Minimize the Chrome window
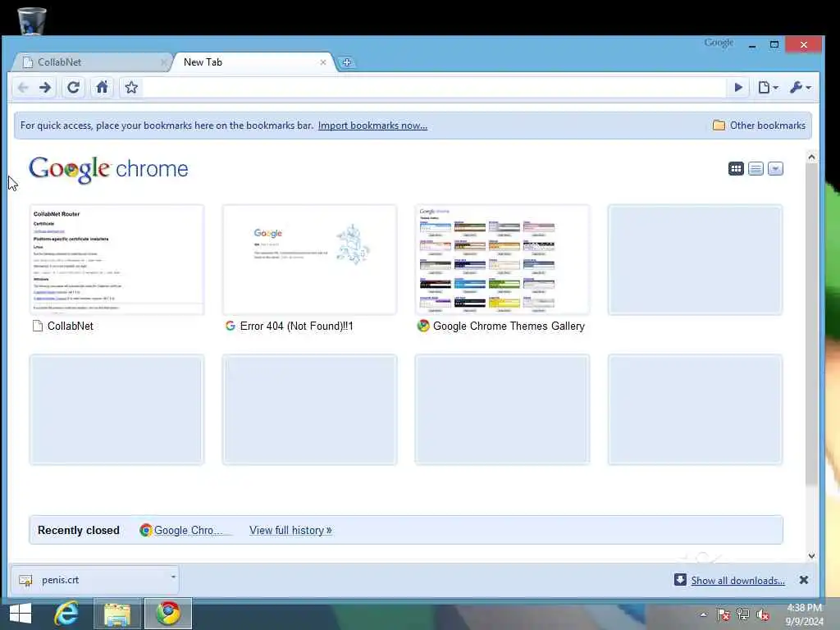Viewport: 840px width, 630px height. pos(752,45)
